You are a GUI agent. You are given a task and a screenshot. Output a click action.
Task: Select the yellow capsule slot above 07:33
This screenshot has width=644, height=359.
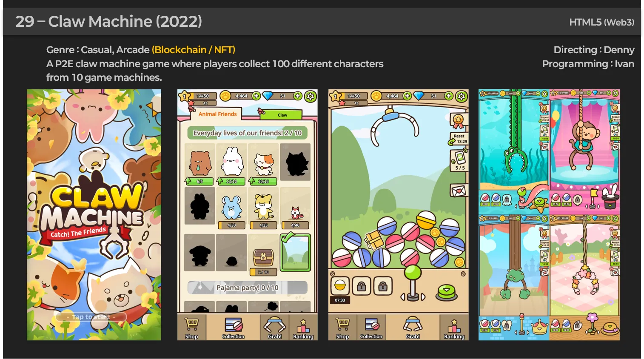pos(340,286)
